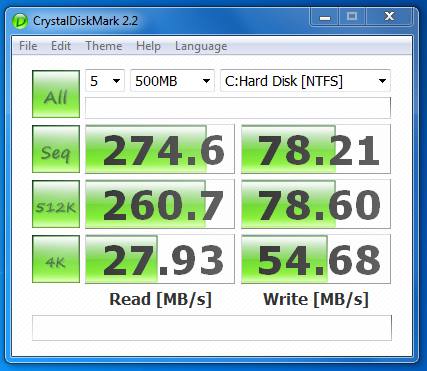The width and height of the screenshot is (427, 371).
Task: Expand the 500MB test size dropdown
Action: tap(172, 81)
